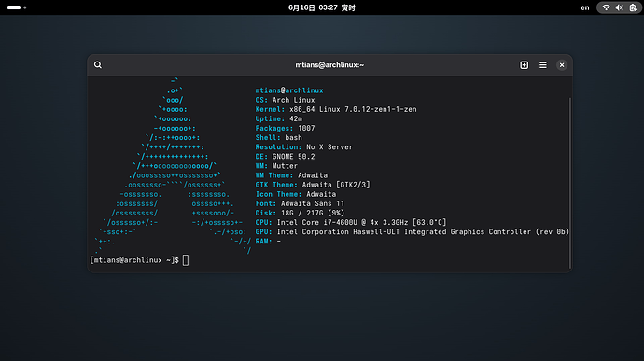The height and width of the screenshot is (361, 644).
Task: Click the 'CPU: Intel Core i7-4600U' line
Action: (351, 223)
